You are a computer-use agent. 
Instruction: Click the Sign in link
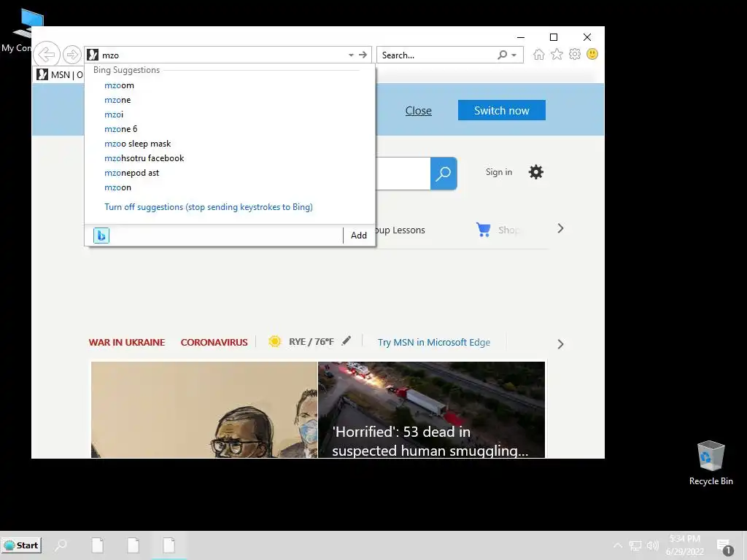[499, 172]
